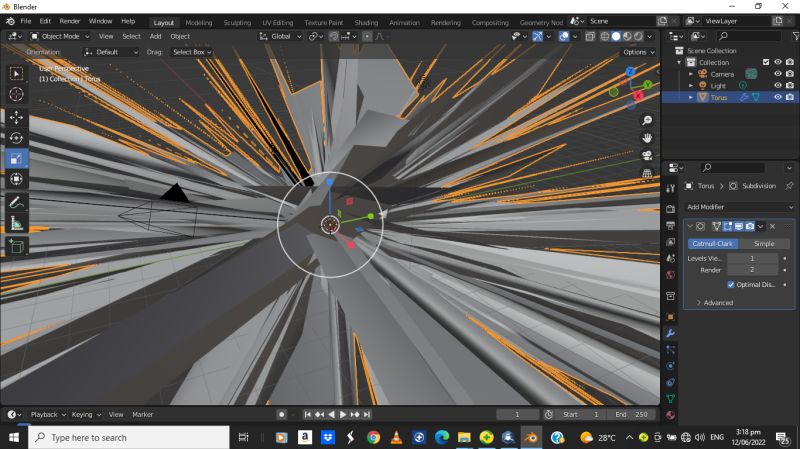Toggle viewport overlays
800x449 pixels.
pyautogui.click(x=564, y=36)
